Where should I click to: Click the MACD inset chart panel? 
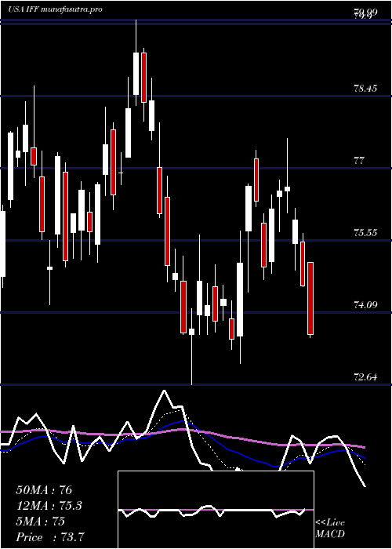(x=216, y=510)
